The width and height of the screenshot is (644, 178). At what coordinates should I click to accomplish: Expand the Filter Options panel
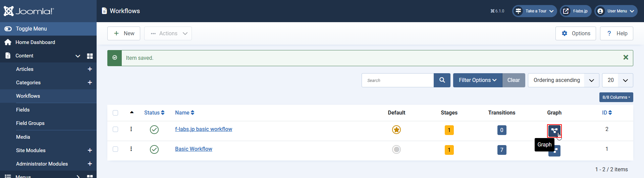coord(477,80)
